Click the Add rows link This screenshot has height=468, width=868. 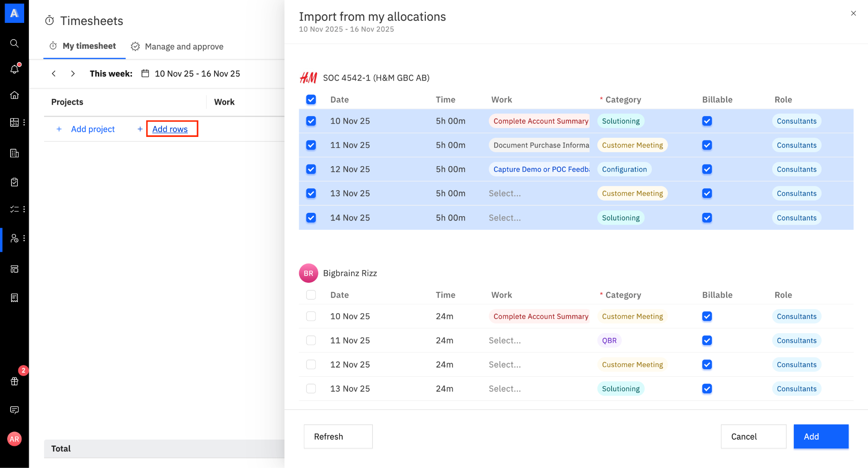(x=170, y=129)
